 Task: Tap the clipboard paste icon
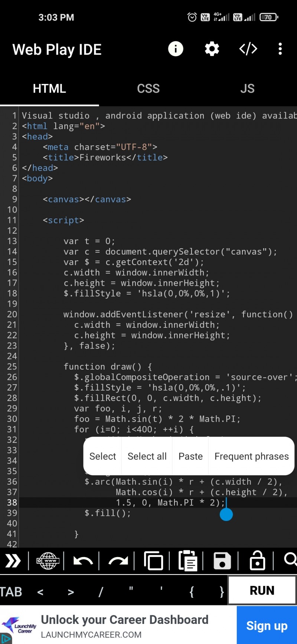coord(188,560)
